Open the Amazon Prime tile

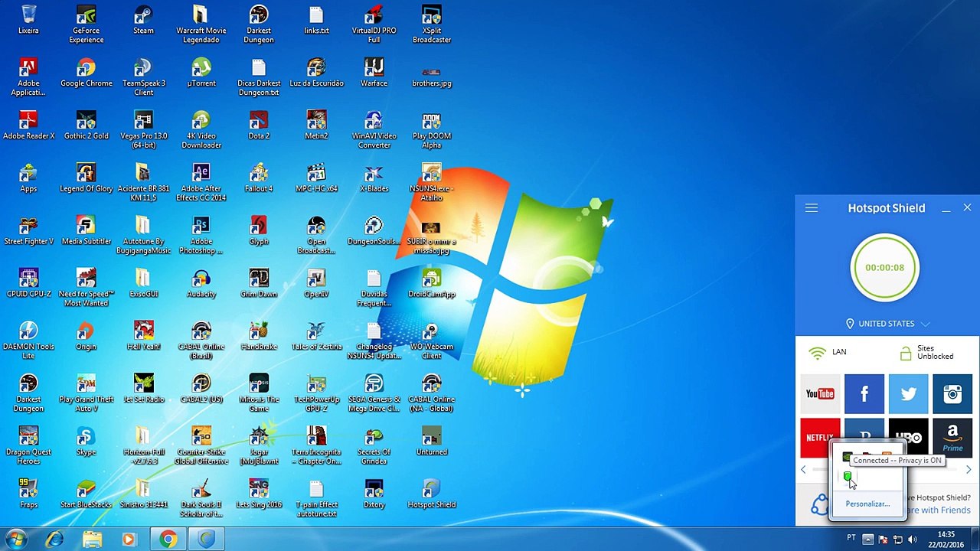tap(952, 438)
